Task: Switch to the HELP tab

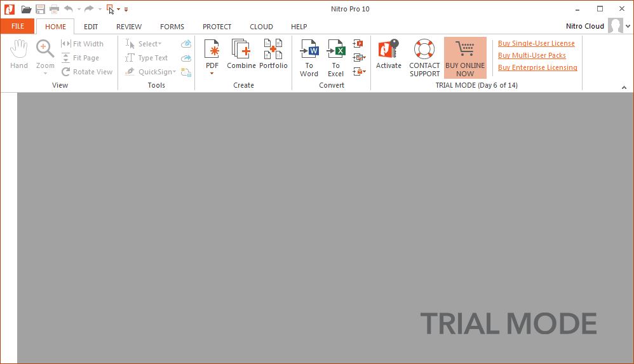Action: (x=299, y=27)
